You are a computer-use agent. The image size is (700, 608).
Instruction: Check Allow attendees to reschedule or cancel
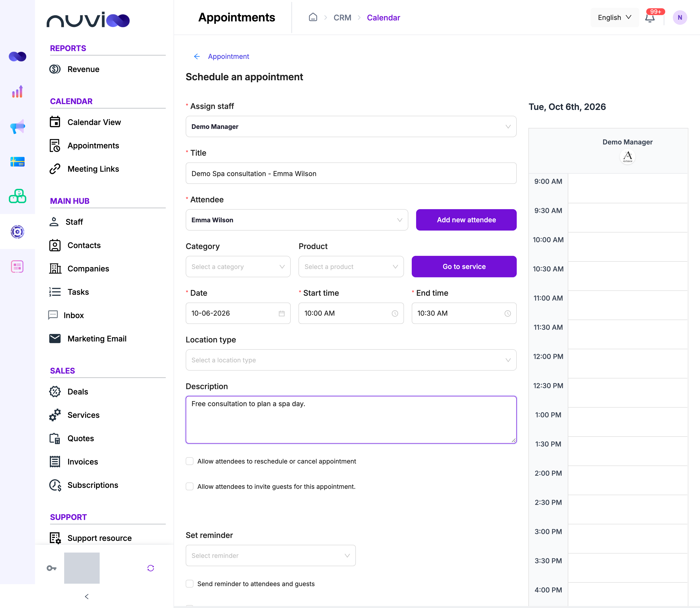point(190,461)
